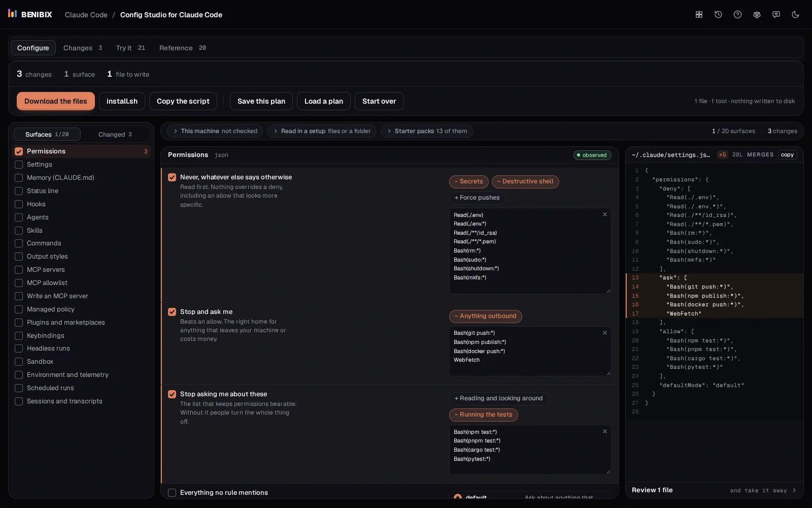Screen dimensions: 812x508
Task: Enable the Sandbox surface checkbox
Action: tap(19, 362)
